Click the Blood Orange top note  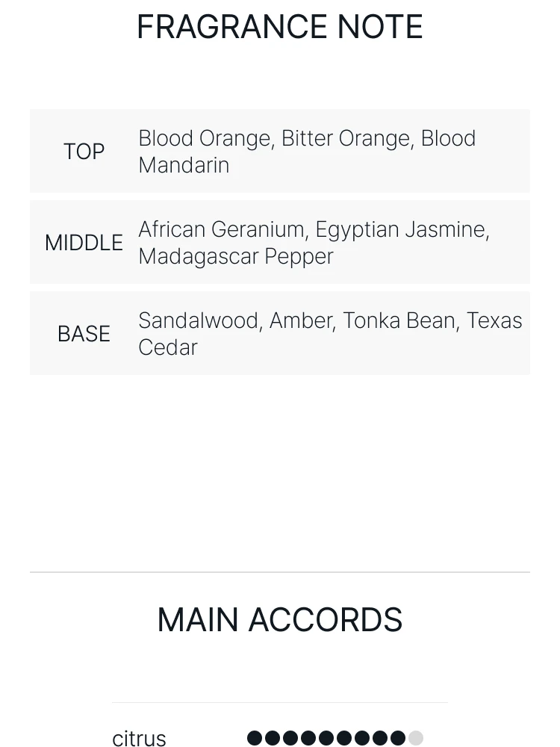[x=205, y=139]
